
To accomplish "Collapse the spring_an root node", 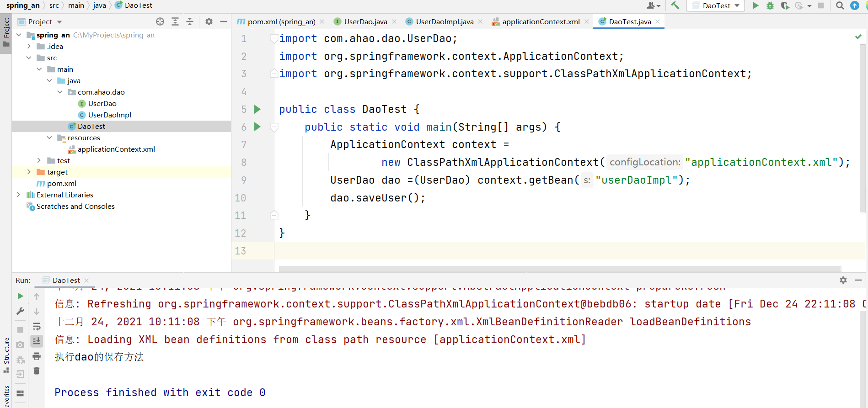I will pos(19,35).
